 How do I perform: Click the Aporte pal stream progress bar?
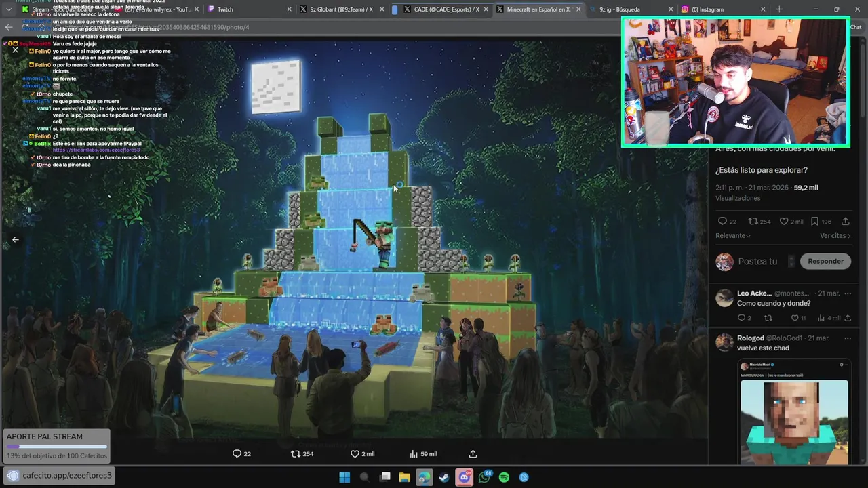57,447
